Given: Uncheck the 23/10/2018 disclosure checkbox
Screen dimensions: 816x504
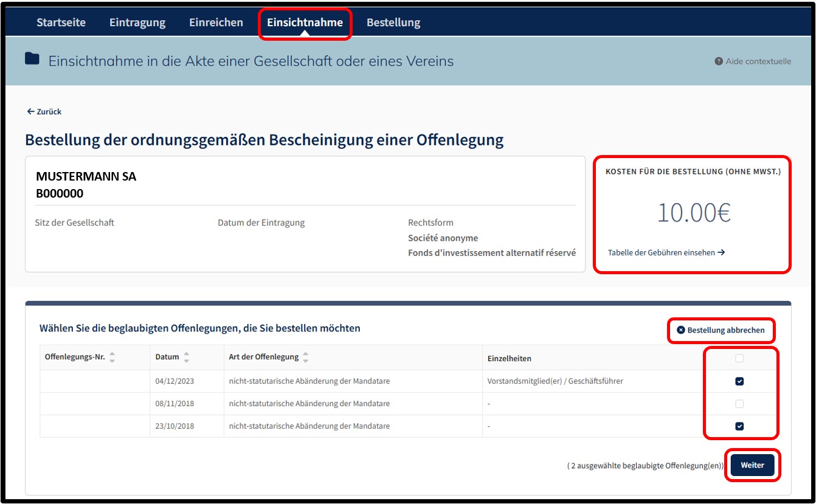Looking at the screenshot, I should pyautogui.click(x=739, y=426).
